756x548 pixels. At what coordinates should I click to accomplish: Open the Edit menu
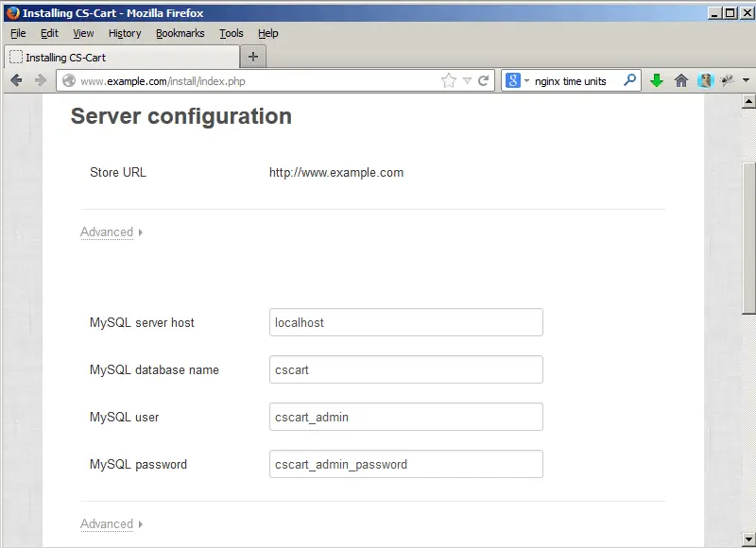(x=49, y=33)
